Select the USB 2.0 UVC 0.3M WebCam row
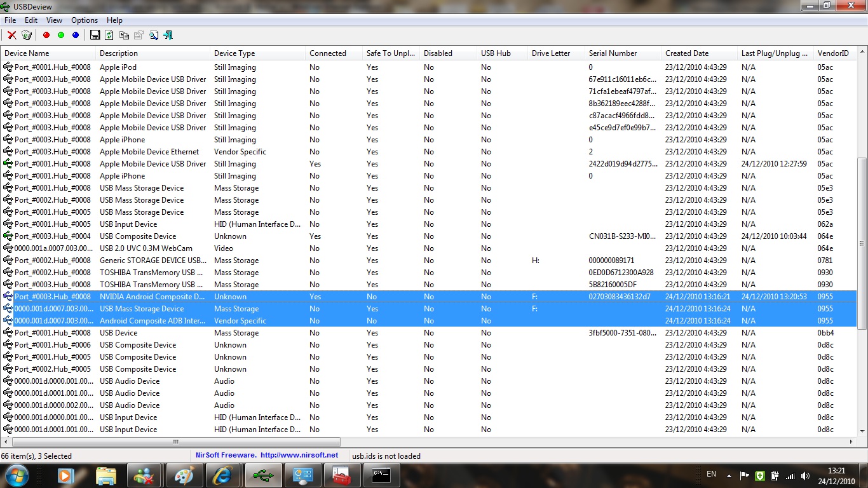Viewport: 868px width, 488px height. [x=146, y=248]
